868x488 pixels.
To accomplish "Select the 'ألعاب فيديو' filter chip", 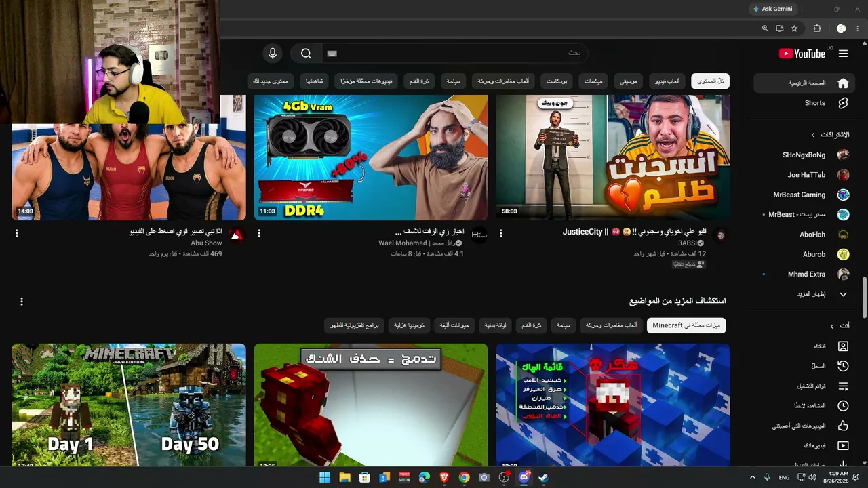I will 667,81.
